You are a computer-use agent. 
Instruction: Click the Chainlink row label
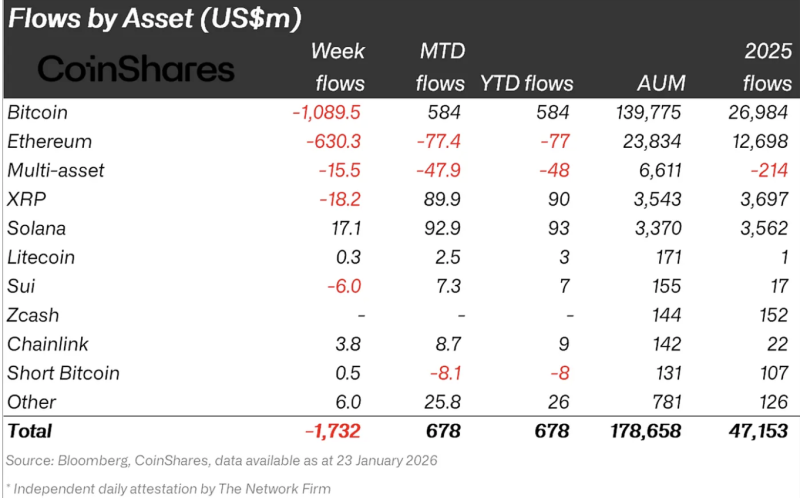(x=48, y=344)
